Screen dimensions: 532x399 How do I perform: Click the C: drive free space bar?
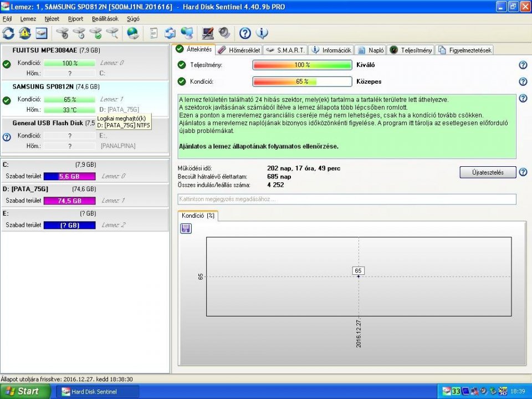[x=70, y=176]
